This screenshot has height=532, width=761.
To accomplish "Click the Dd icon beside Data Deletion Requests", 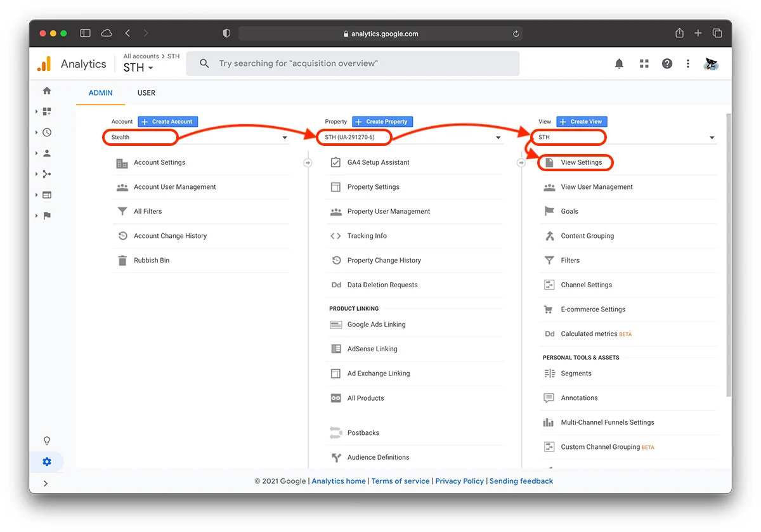I will 336,285.
